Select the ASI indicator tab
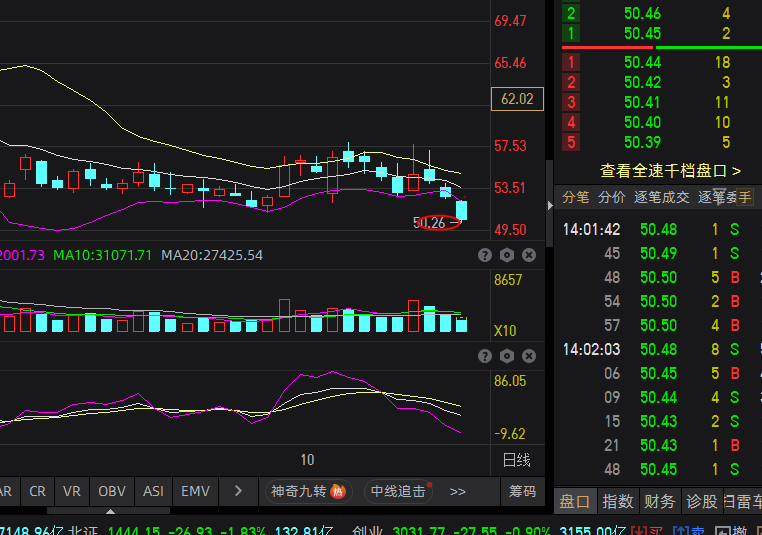762x535 pixels. click(153, 491)
